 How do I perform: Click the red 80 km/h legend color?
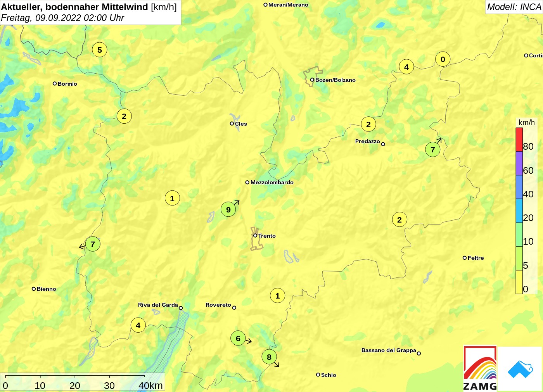click(519, 140)
